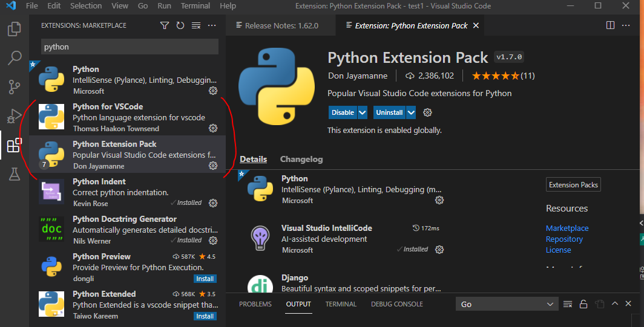This screenshot has height=327, width=644.
Task: Close the bottom panel
Action: [x=628, y=303]
